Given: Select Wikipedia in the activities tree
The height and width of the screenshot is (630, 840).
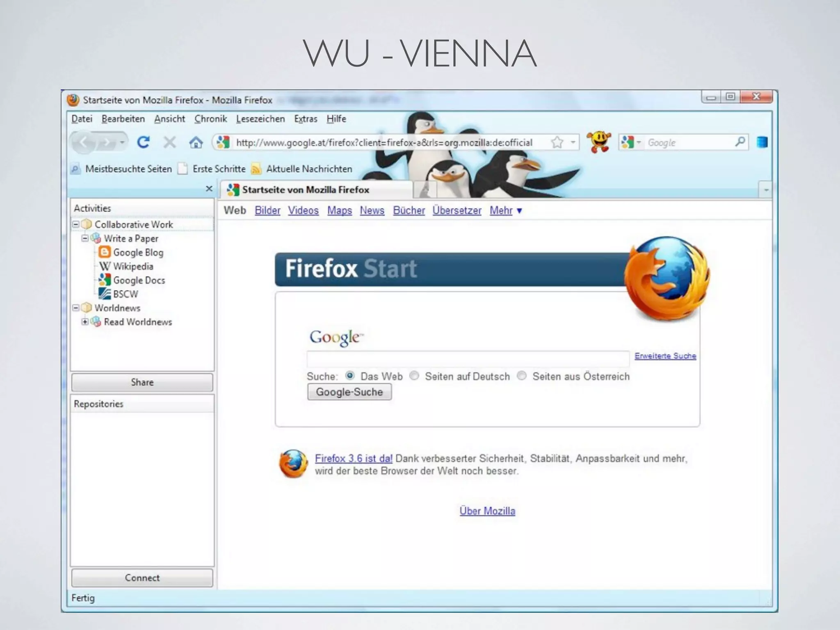Looking at the screenshot, I should click(x=133, y=266).
